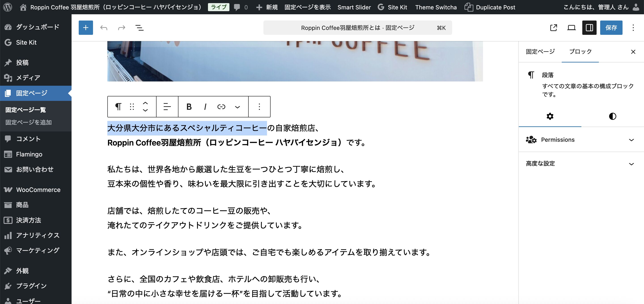This screenshot has width=644, height=304.
Task: Click the redo arrow in top toolbar
Action: click(121, 28)
